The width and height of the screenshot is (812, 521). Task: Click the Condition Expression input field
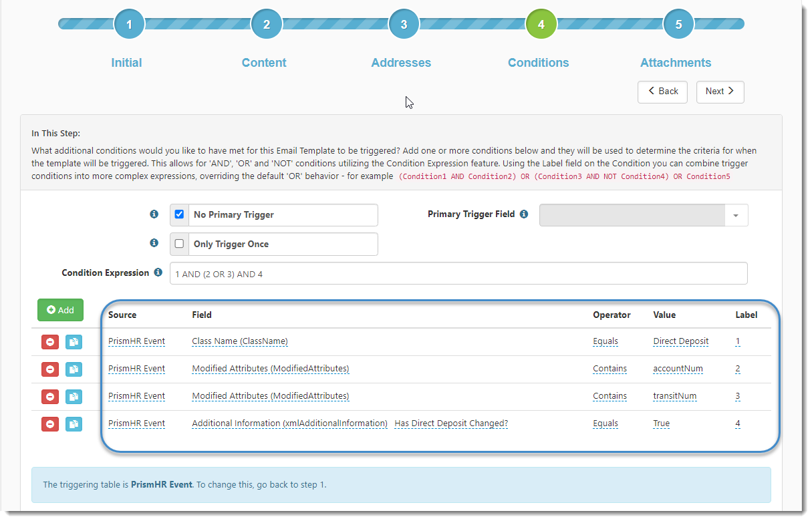pos(458,274)
